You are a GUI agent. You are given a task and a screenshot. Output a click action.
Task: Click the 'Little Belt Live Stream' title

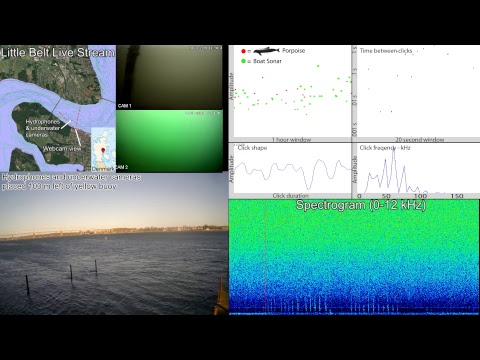click(x=58, y=53)
